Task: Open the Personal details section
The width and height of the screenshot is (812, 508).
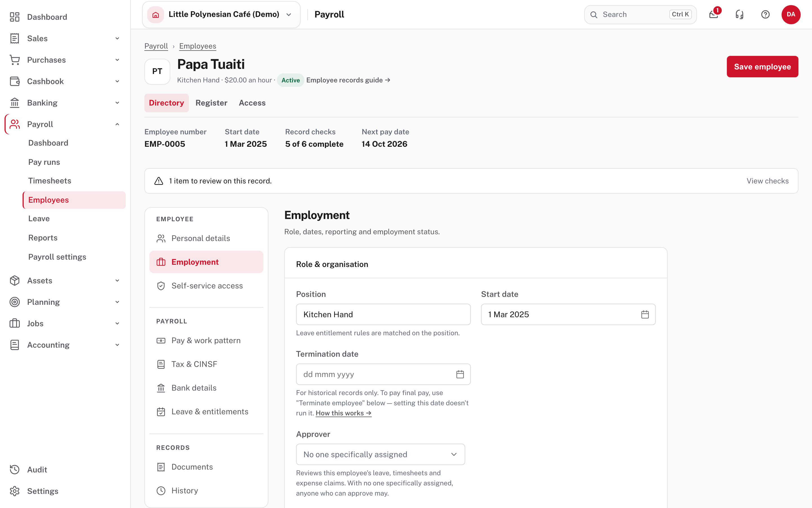Action: point(206,238)
